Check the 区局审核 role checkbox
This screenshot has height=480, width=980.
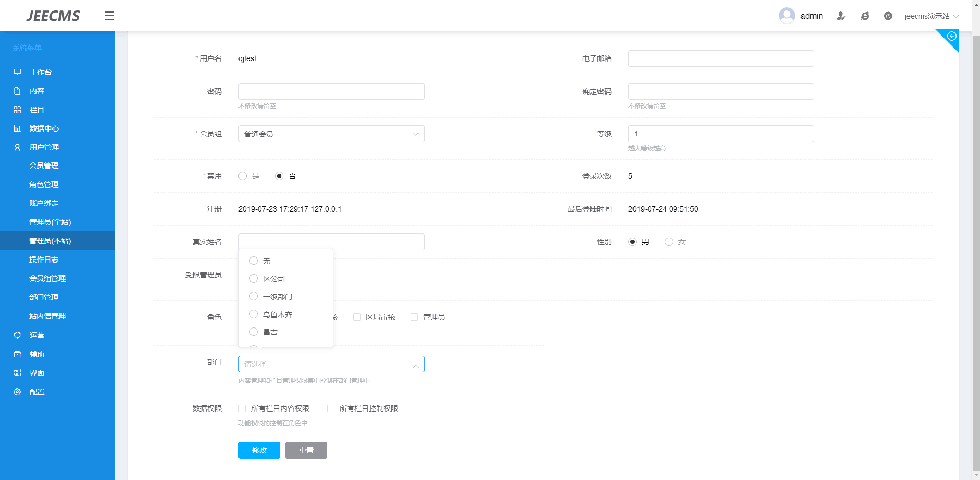point(357,317)
